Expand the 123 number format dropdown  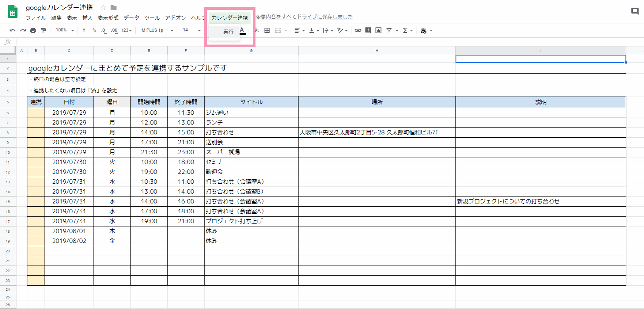tap(126, 30)
